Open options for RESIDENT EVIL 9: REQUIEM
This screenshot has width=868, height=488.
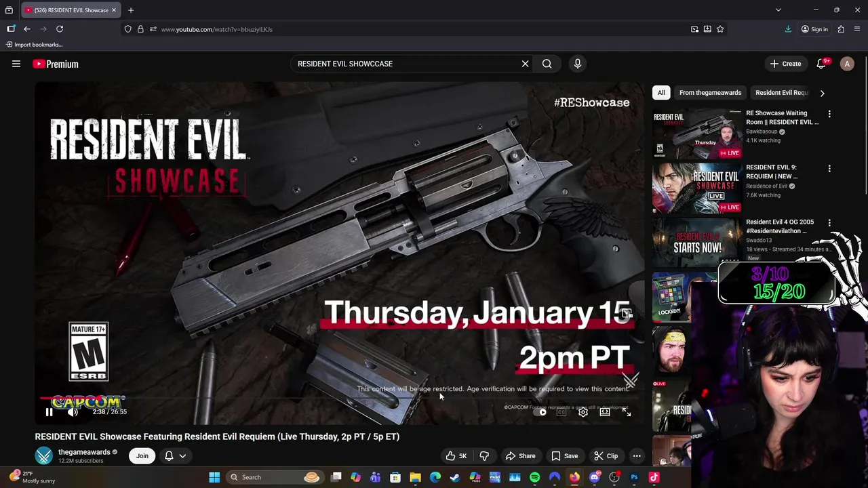point(829,168)
